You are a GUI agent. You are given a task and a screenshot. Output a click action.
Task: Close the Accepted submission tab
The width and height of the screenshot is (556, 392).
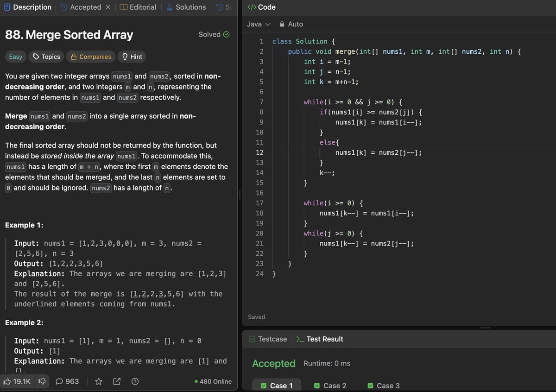107,7
